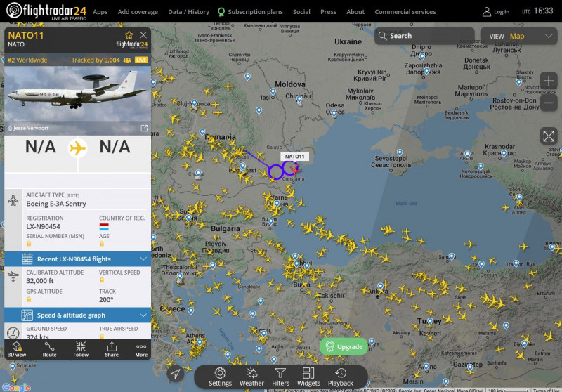Click the NATO11 label on map
This screenshot has height=392, width=562.
(294, 157)
